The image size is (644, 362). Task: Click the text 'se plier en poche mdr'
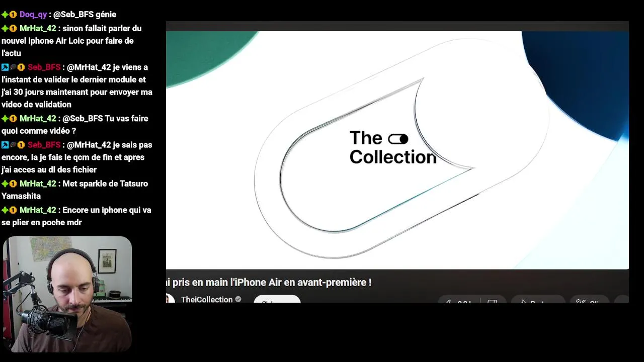(x=42, y=223)
